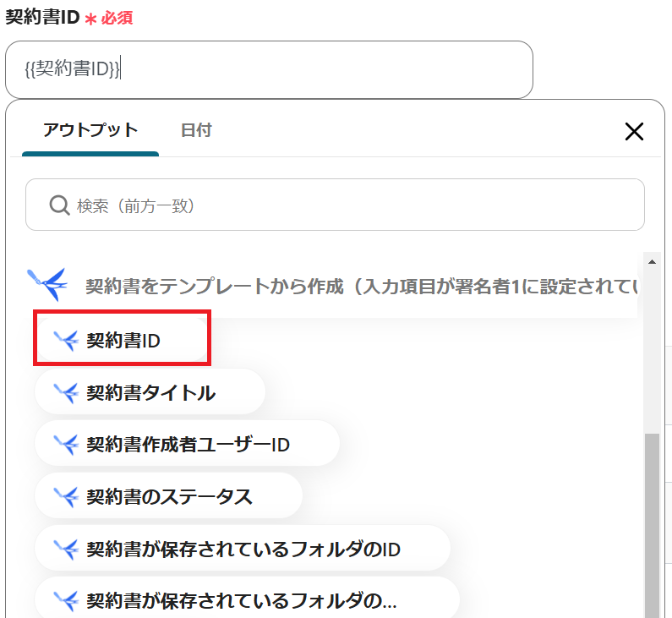Click the icon beside 契約書のステータス
672x618 pixels.
[65, 496]
